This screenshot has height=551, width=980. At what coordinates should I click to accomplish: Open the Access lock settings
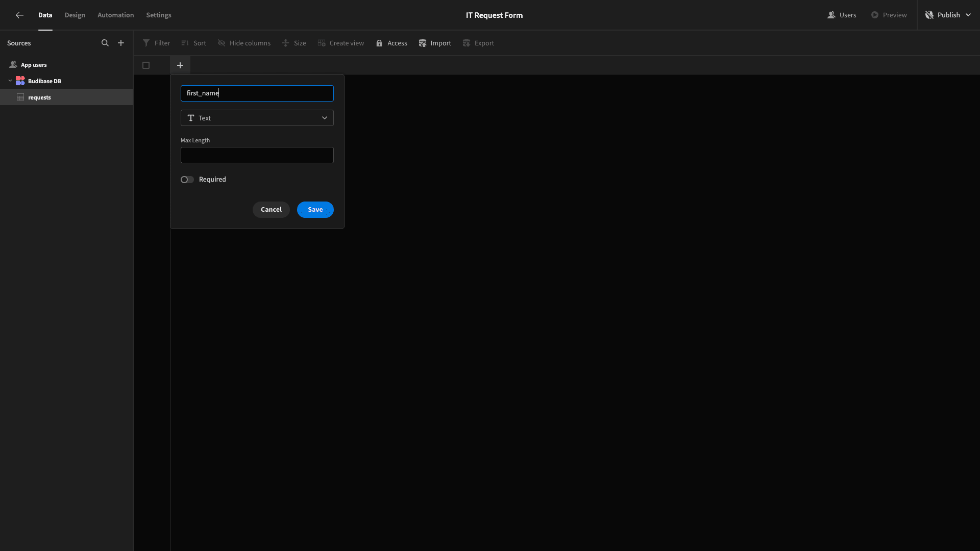[391, 43]
